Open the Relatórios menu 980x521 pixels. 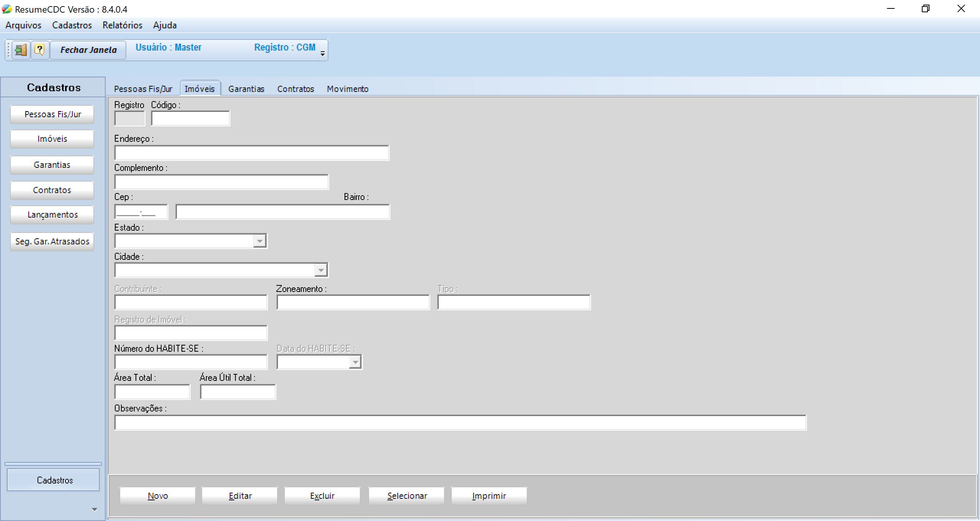(x=122, y=25)
